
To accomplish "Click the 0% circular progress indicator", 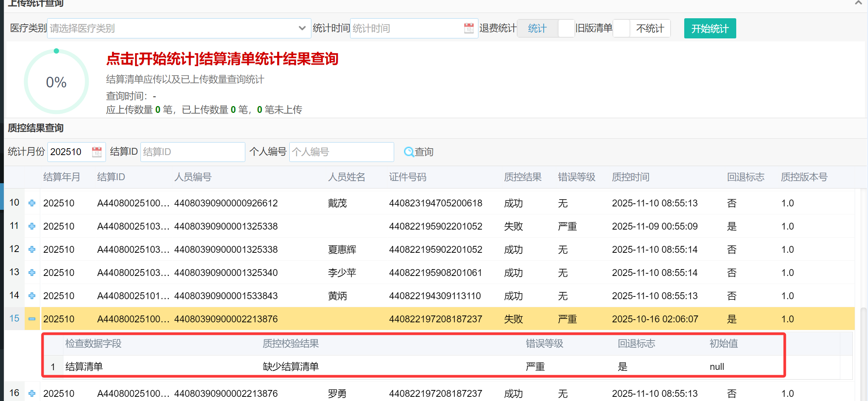I will (56, 82).
